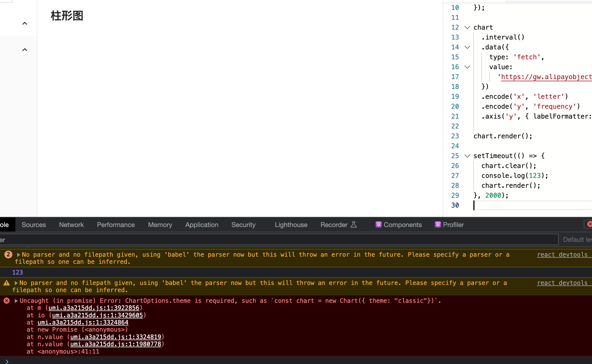This screenshot has width=592, height=364.
Task: Open the Lighthouse tab
Action: [x=291, y=225]
